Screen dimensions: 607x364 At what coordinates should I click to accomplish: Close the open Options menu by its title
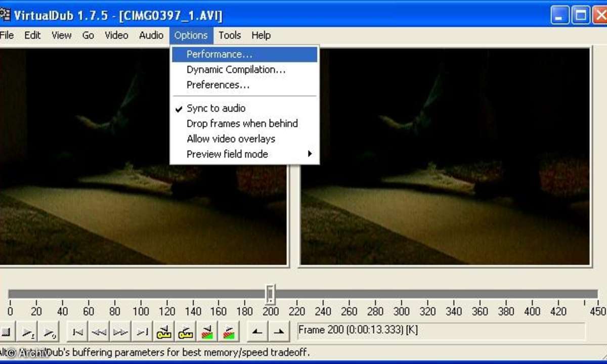[191, 35]
